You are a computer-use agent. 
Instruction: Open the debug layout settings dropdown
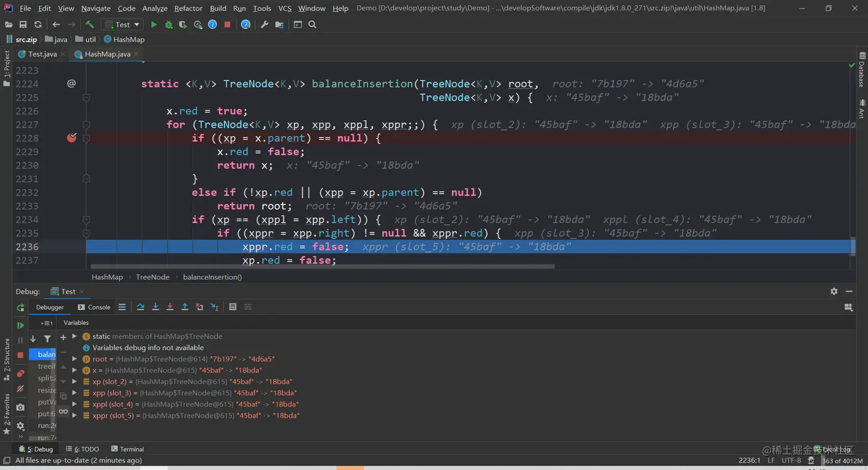(x=848, y=307)
